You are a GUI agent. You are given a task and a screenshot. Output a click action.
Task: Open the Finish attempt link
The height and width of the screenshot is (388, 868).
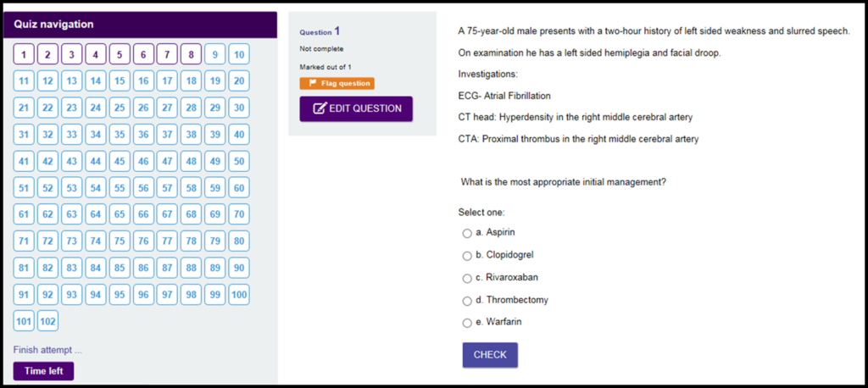point(48,350)
